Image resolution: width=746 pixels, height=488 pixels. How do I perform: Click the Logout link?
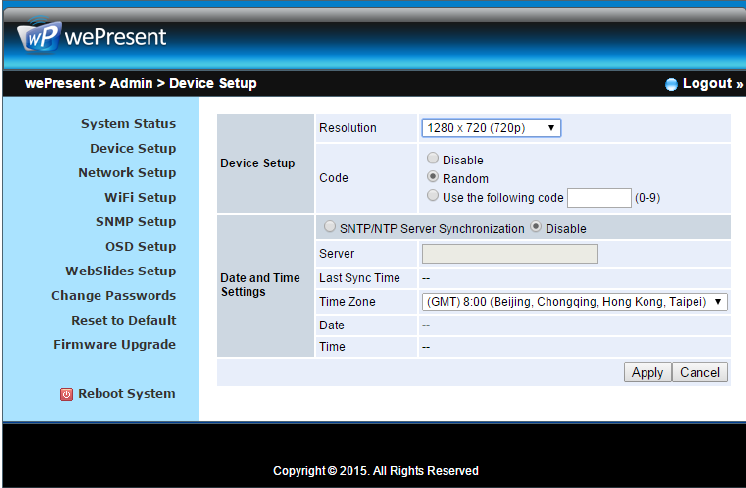pyautogui.click(x=713, y=84)
